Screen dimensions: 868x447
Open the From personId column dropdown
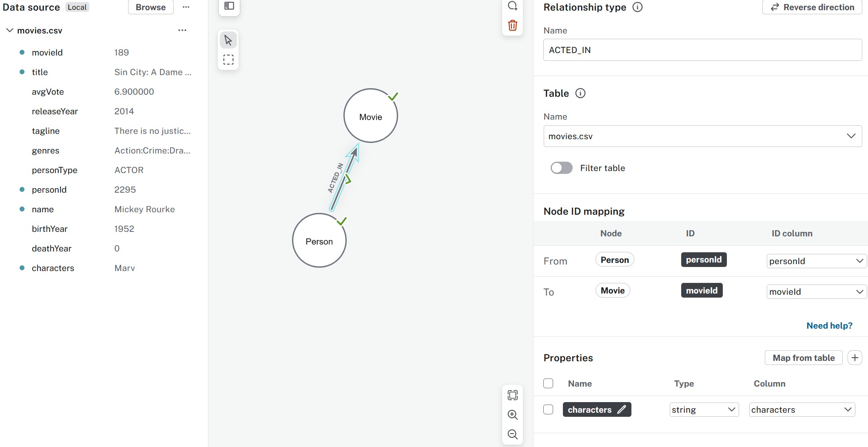click(x=816, y=261)
